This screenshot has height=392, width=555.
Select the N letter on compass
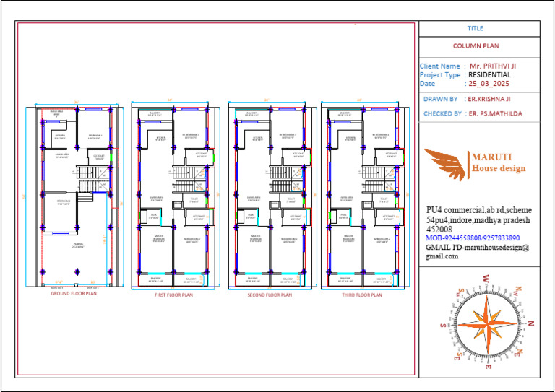pyautogui.click(x=530, y=323)
